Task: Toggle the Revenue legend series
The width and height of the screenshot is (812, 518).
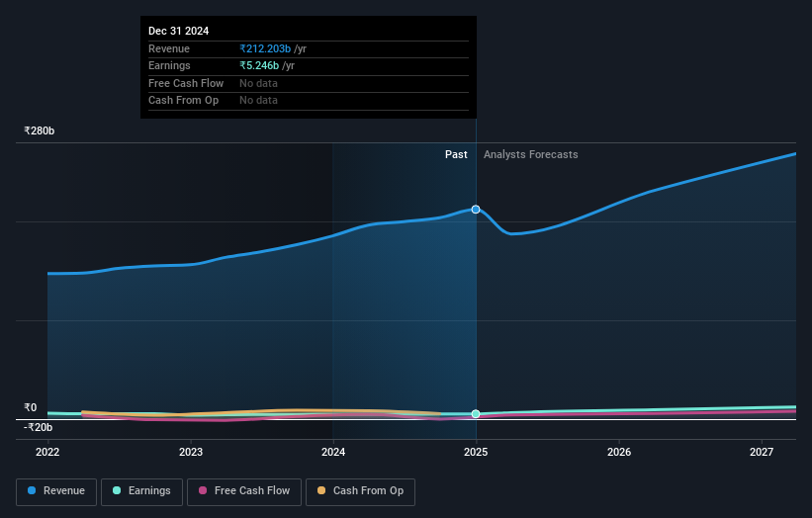Action: pyautogui.click(x=56, y=491)
